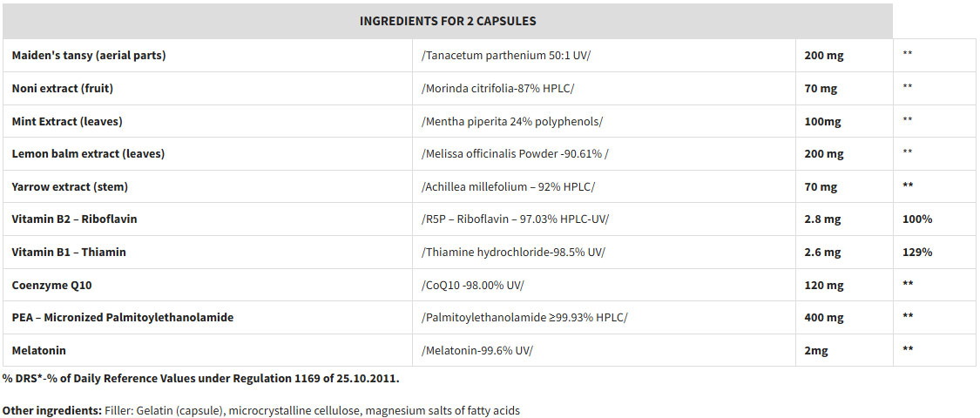Screen dimensions: 980x418
Task: Click "PEA – Micronized Palmitoylethanolamide" row label
Action: pyautogui.click(x=123, y=317)
